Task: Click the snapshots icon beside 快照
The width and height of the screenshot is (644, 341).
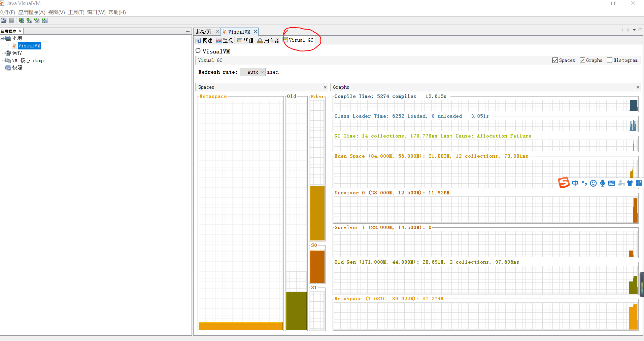Action: point(8,68)
